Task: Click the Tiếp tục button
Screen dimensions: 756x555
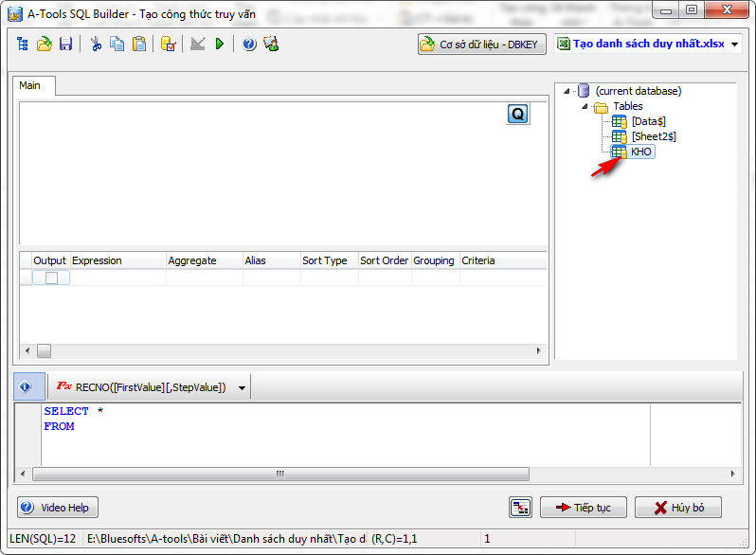Action: coord(583,508)
